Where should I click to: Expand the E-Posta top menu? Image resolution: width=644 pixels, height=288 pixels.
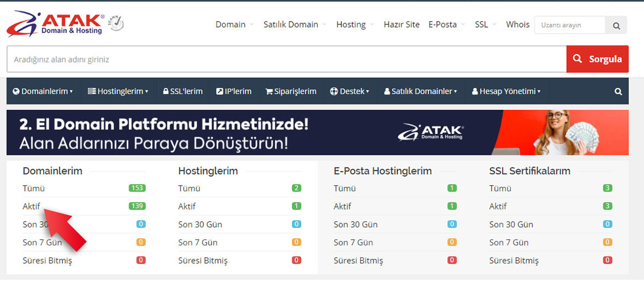click(x=447, y=24)
